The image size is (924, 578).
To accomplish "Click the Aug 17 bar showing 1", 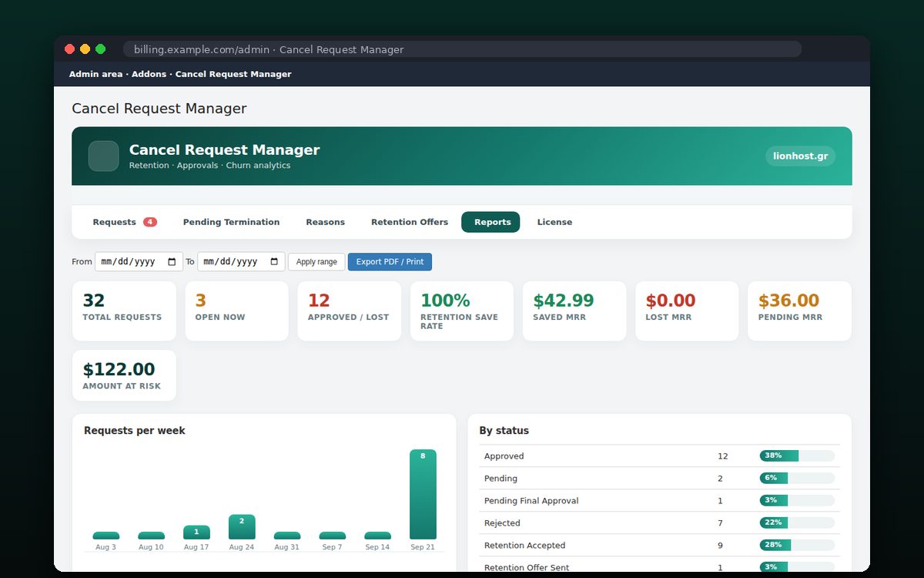I will (x=196, y=533).
